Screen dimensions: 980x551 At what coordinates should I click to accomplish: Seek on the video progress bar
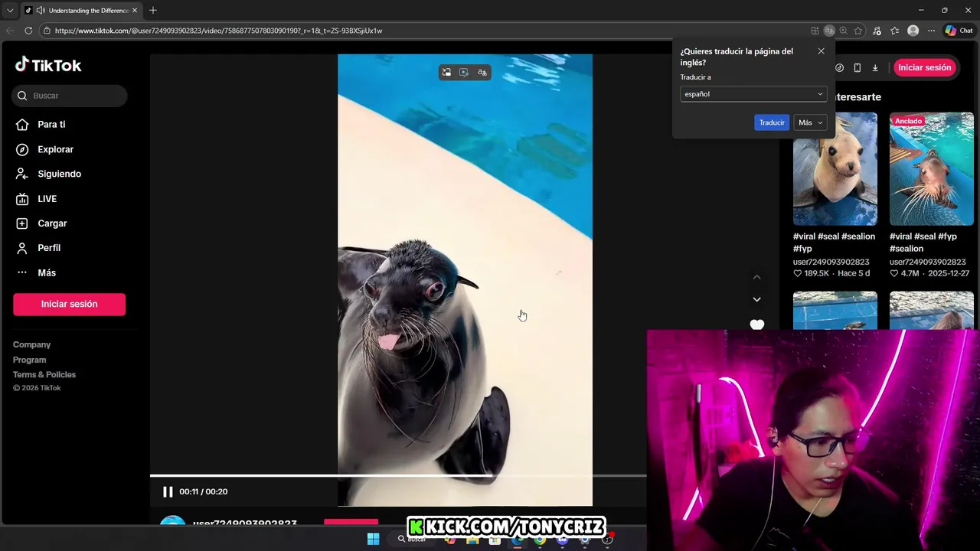tap(398, 475)
